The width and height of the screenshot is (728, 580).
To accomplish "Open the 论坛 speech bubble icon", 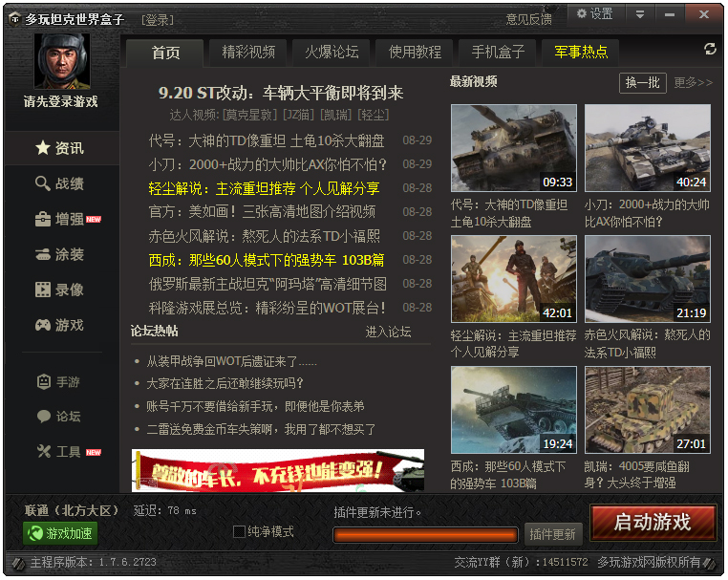I will pos(44,416).
